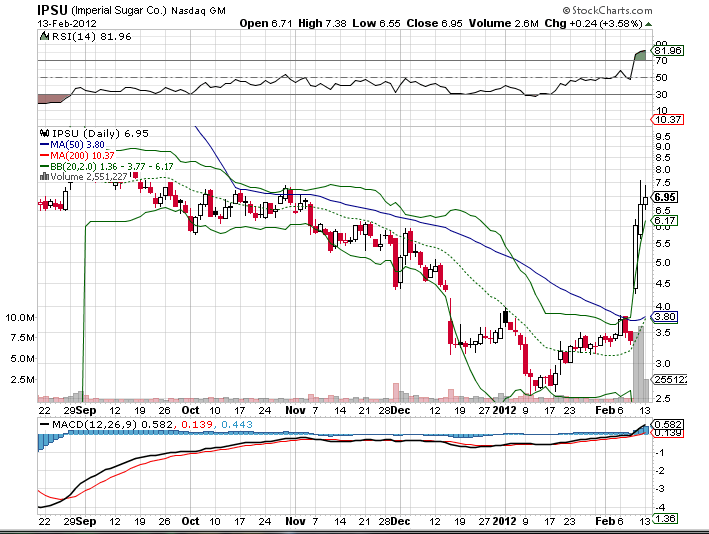Click the Close 6.95 value in header
This screenshot has height=534, width=709.
point(434,23)
